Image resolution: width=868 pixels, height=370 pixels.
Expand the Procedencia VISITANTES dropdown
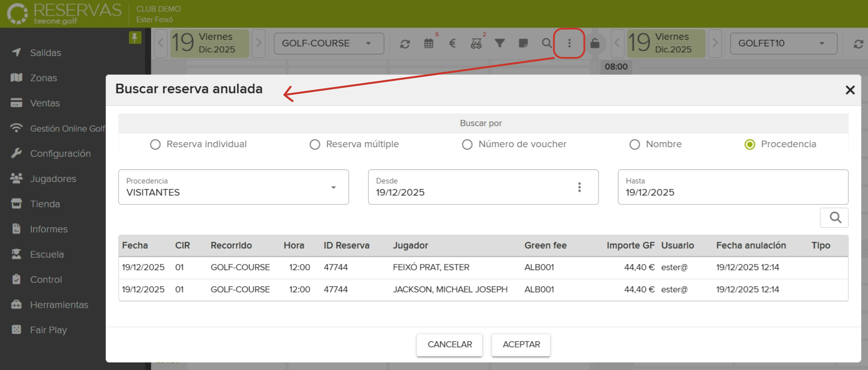[233, 187]
